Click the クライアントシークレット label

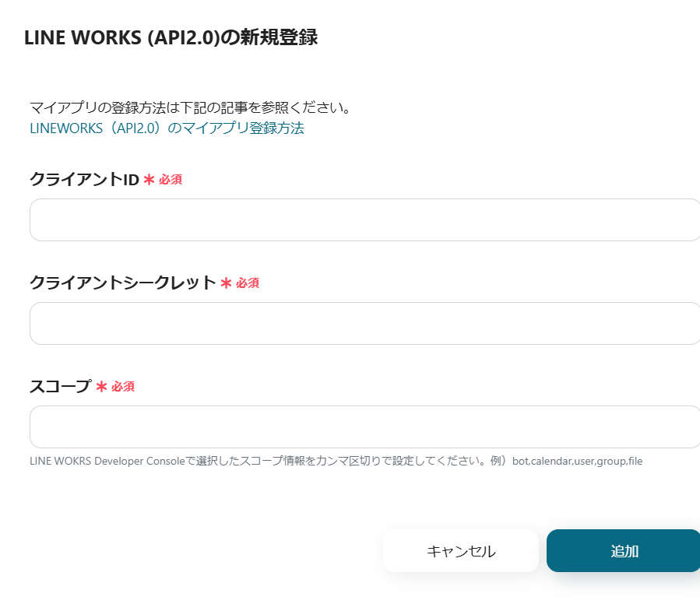pos(123,283)
